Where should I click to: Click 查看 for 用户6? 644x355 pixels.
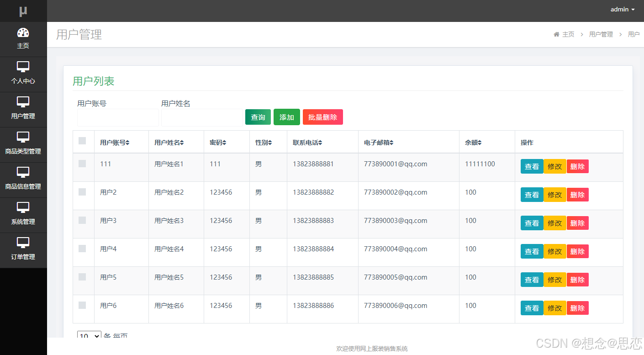click(532, 308)
